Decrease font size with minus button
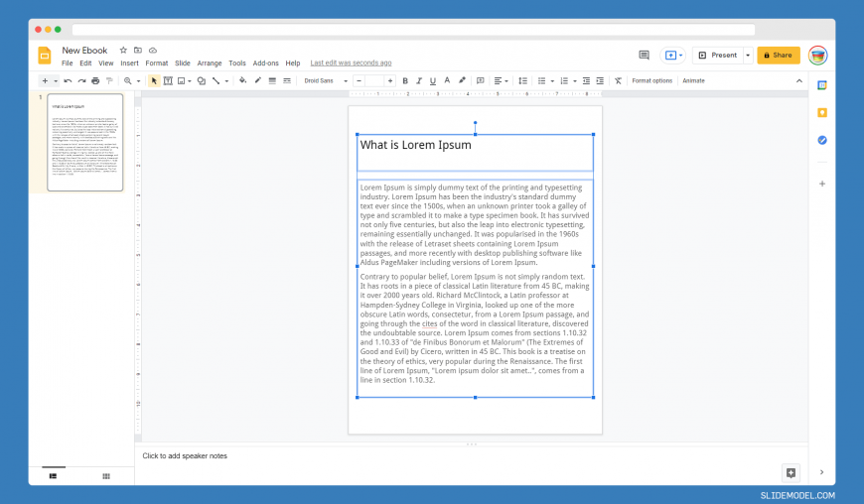864x504 pixels. click(x=360, y=81)
